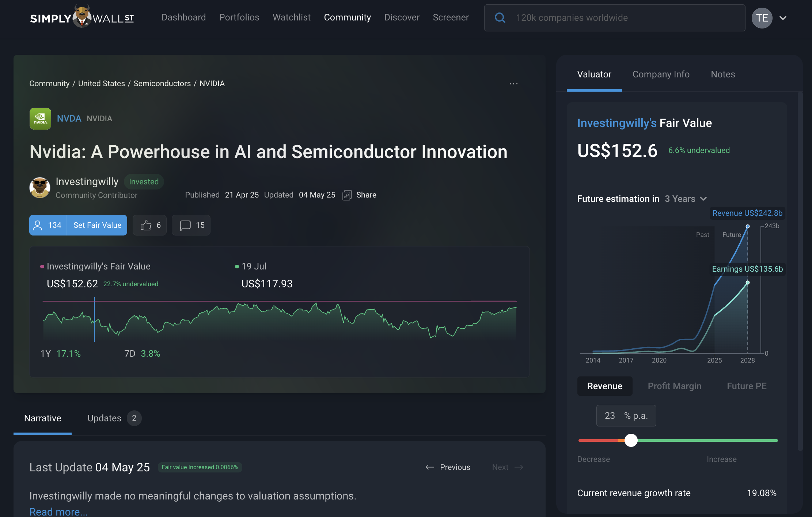Switch to the Future PE toggle
The image size is (812, 517).
coord(746,386)
